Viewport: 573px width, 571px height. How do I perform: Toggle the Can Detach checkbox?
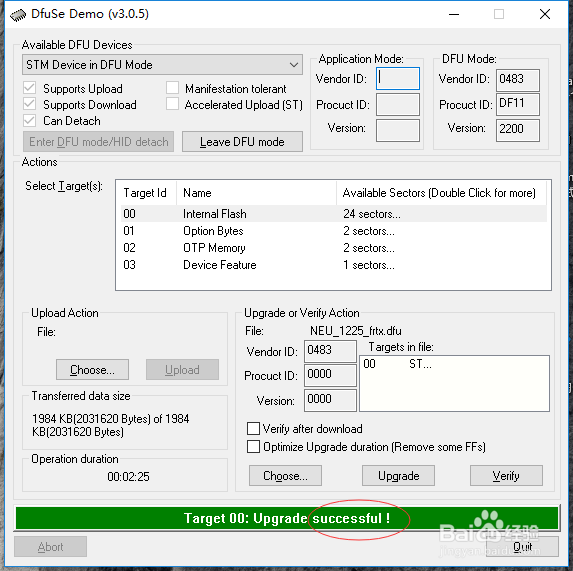coord(30,120)
